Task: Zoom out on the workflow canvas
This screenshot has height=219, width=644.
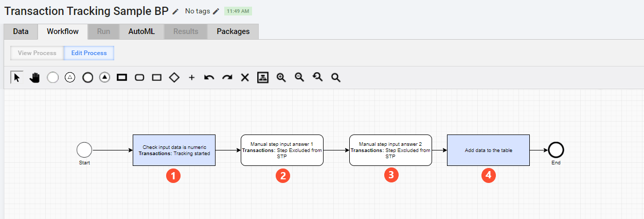Action: coord(299,77)
